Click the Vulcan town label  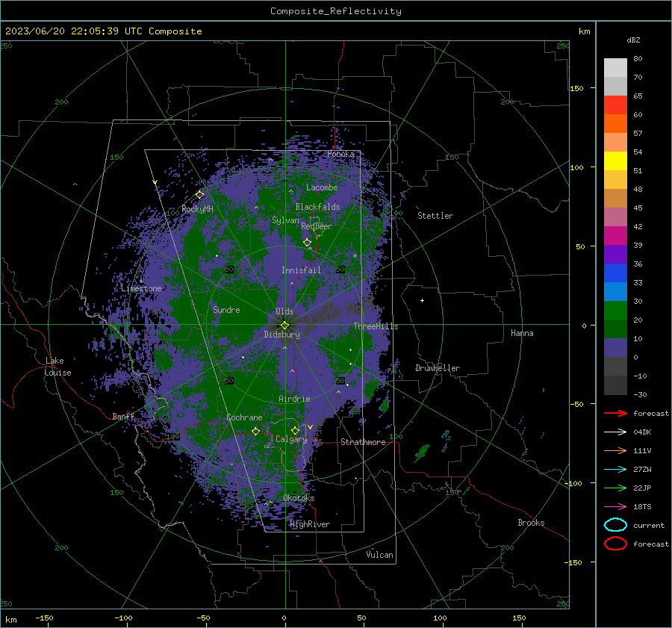coord(379,555)
